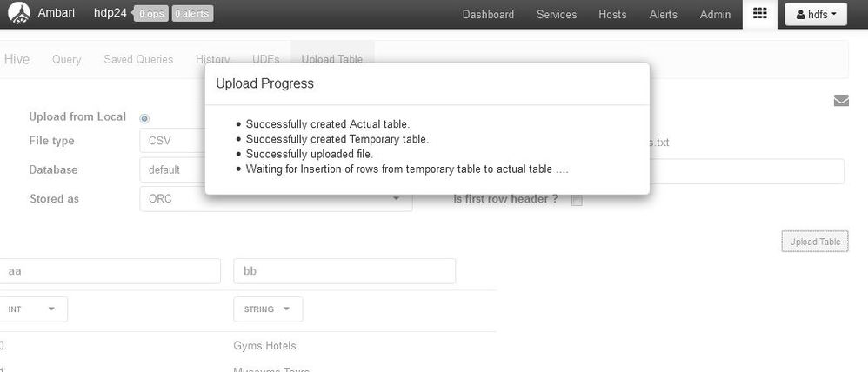
Task: Click the Ambari logo icon
Action: (19, 13)
